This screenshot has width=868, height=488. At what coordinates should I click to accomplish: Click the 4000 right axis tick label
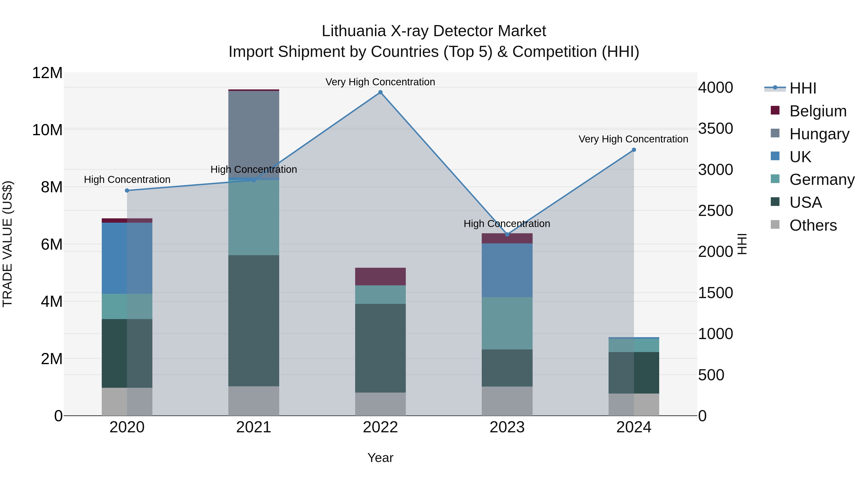716,87
